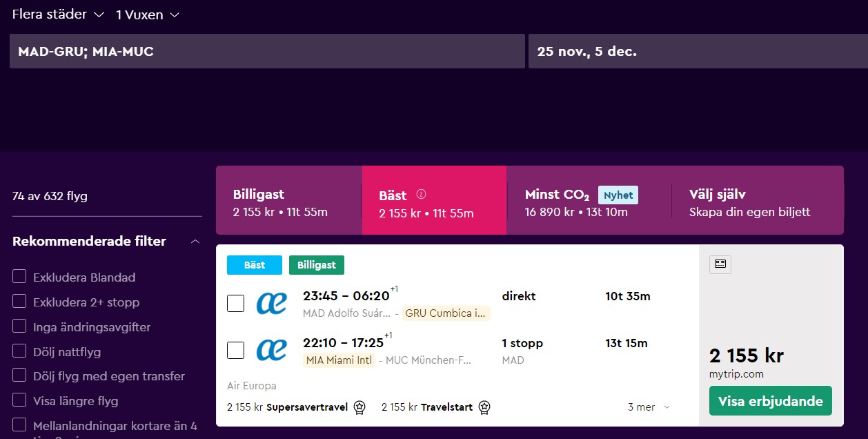Click the award badge beside Travelstart

pyautogui.click(x=484, y=407)
